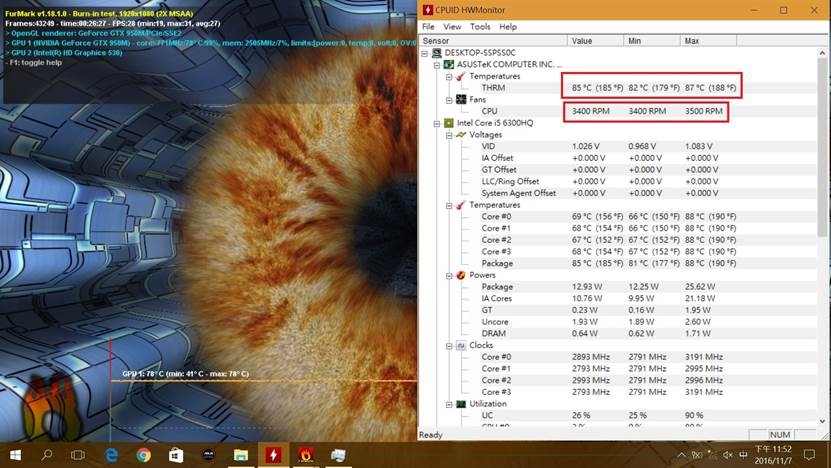
Task: Open the Help menu in HWMonitor
Action: pos(508,27)
